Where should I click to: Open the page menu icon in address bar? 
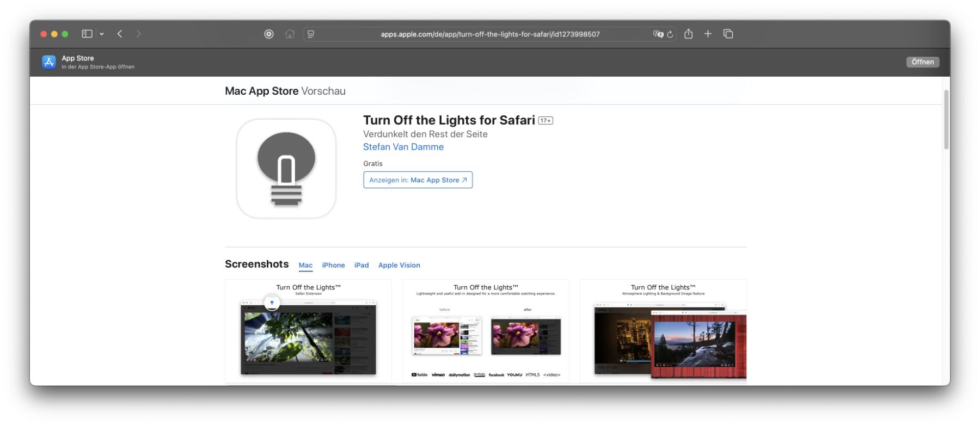(311, 34)
